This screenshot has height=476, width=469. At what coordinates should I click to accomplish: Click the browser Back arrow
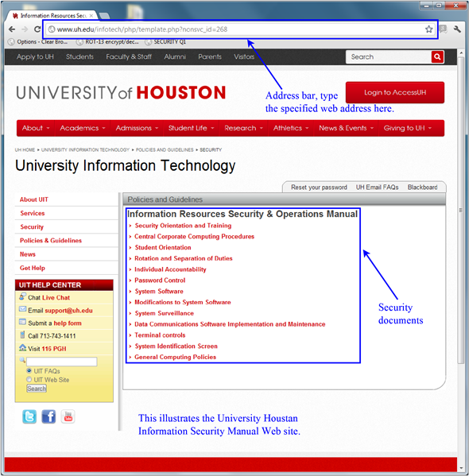[12, 29]
